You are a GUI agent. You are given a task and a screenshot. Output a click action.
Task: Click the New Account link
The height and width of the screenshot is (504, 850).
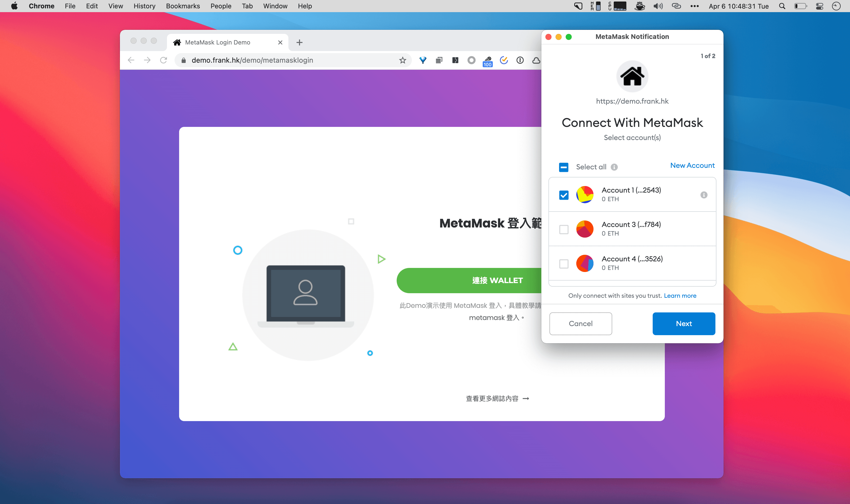pyautogui.click(x=692, y=165)
